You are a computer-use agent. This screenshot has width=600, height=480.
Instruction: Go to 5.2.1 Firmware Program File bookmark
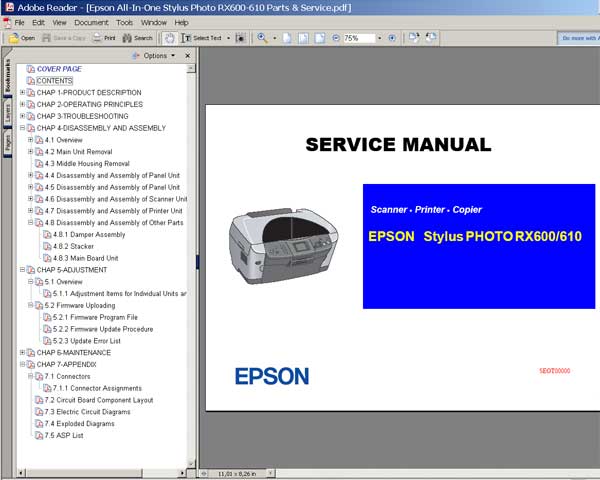click(x=95, y=317)
